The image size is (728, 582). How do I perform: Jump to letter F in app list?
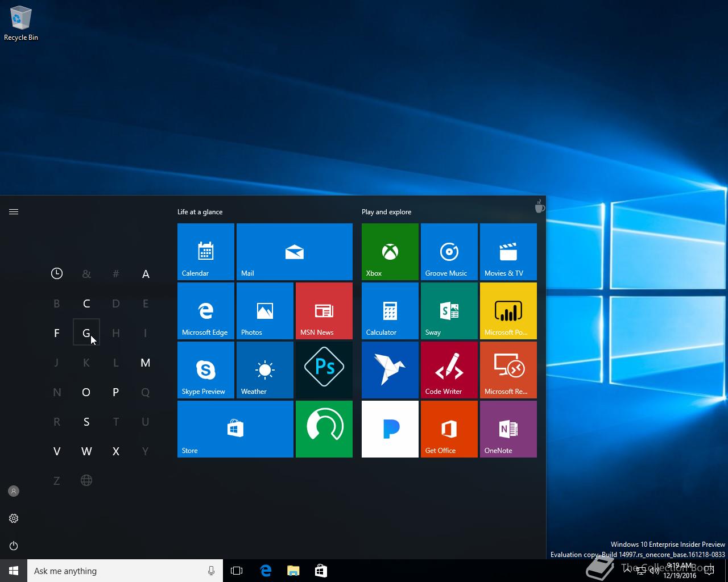click(x=57, y=333)
